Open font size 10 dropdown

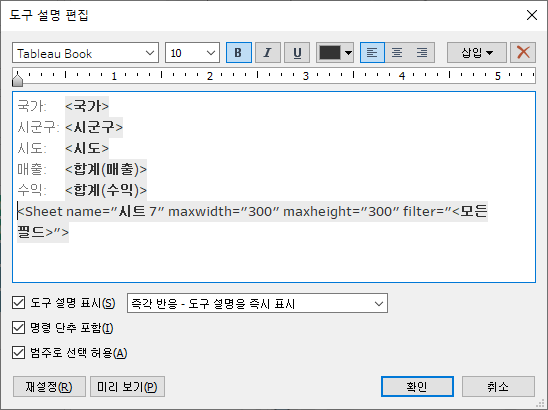(x=193, y=53)
